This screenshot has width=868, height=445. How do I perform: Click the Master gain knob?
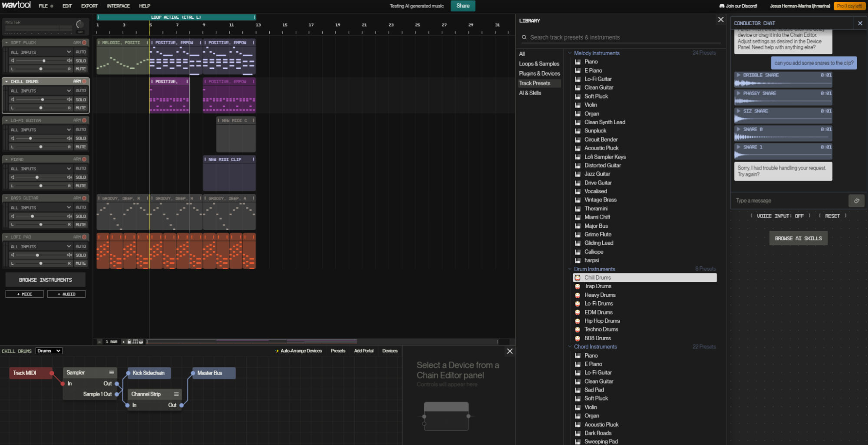(x=80, y=24)
